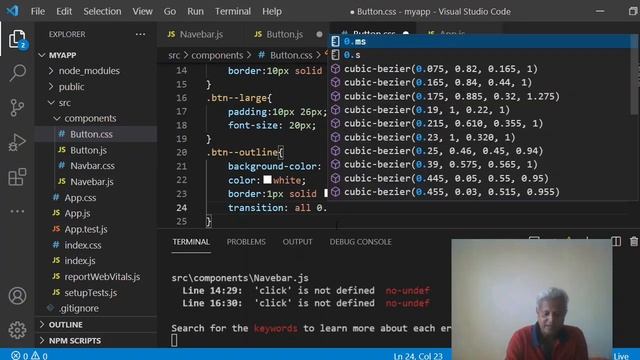The width and height of the screenshot is (640, 360).
Task: Open the Search view icon
Action: pos(17,73)
